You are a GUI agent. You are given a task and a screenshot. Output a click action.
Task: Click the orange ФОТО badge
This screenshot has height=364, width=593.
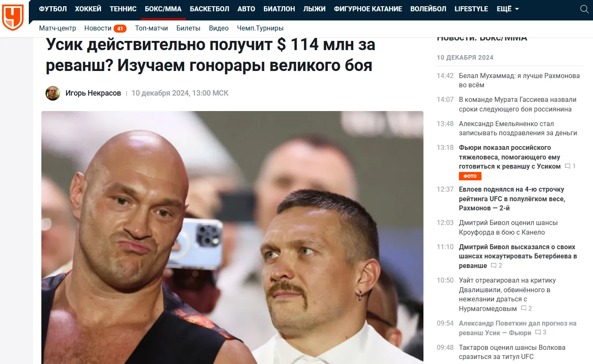(470, 176)
